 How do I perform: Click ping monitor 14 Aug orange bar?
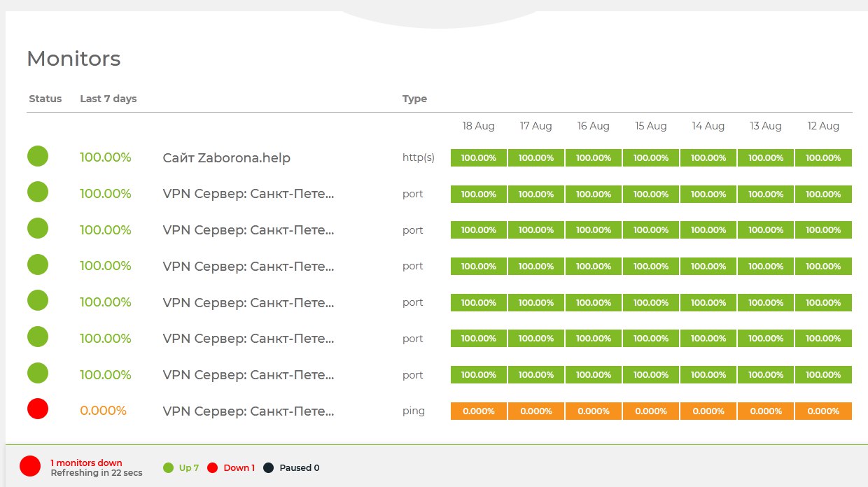708,411
